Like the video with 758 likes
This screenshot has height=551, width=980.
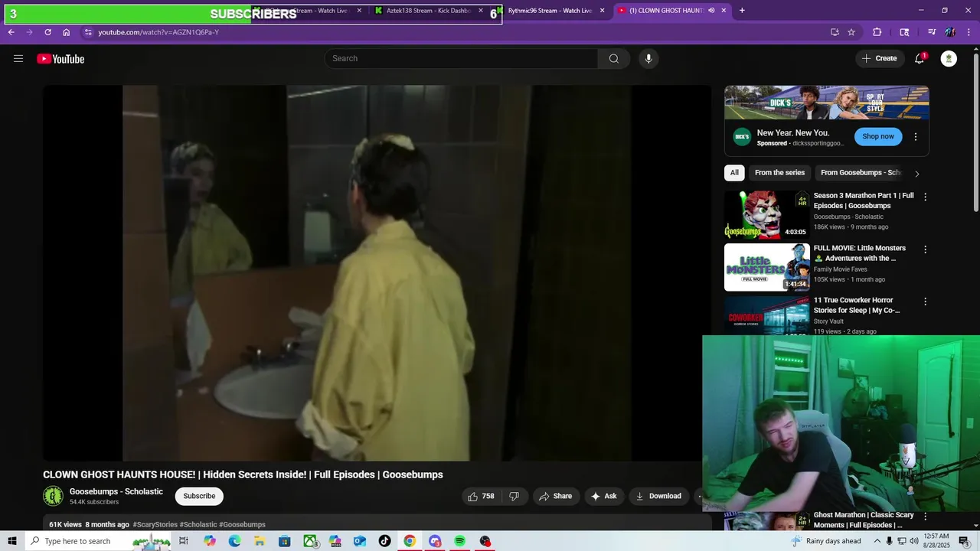pyautogui.click(x=481, y=496)
